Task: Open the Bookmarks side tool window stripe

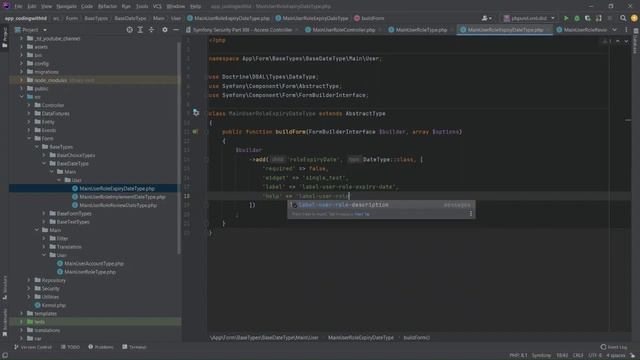Action: coord(4,322)
